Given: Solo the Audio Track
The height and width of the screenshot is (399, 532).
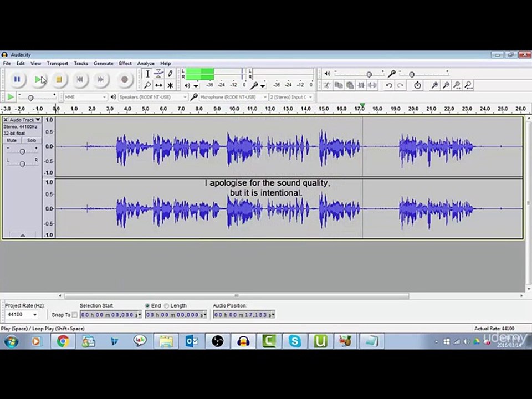Looking at the screenshot, I should (31, 140).
